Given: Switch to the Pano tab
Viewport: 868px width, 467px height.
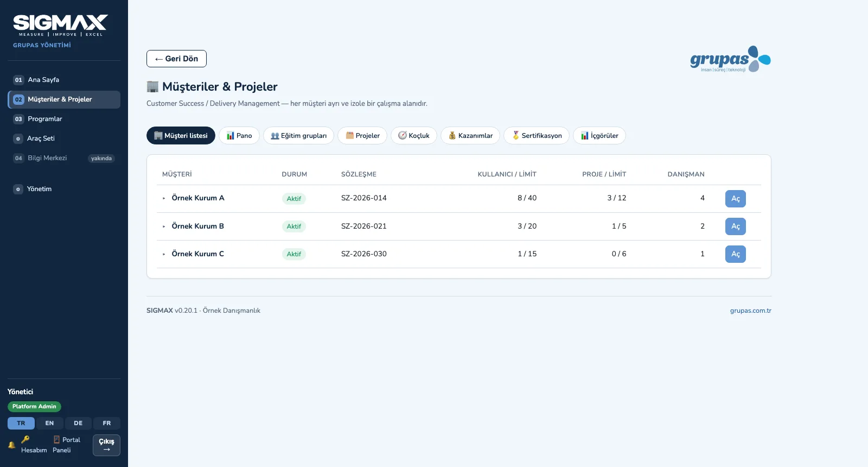Looking at the screenshot, I should pos(239,136).
